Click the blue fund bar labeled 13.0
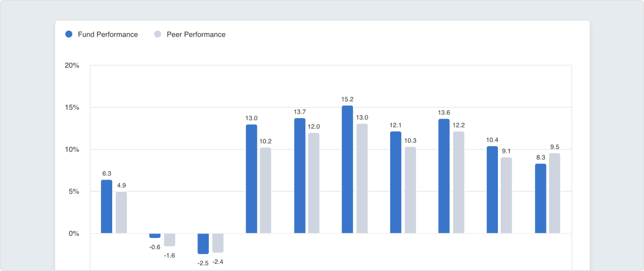 pos(252,179)
